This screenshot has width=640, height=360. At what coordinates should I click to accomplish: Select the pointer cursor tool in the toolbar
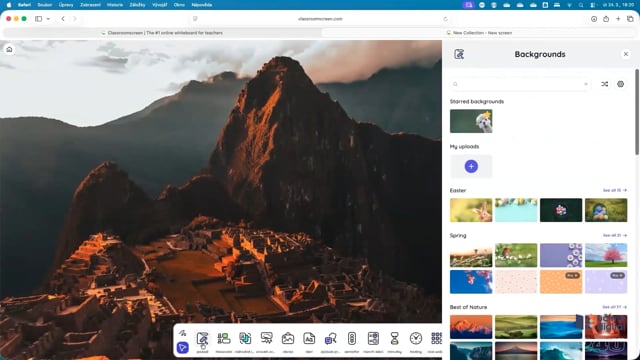coord(182,348)
